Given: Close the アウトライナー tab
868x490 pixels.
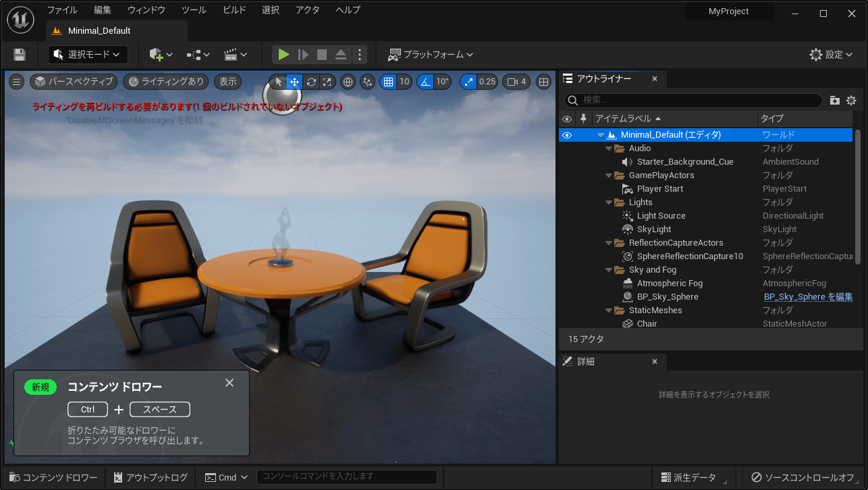Looking at the screenshot, I should (654, 79).
